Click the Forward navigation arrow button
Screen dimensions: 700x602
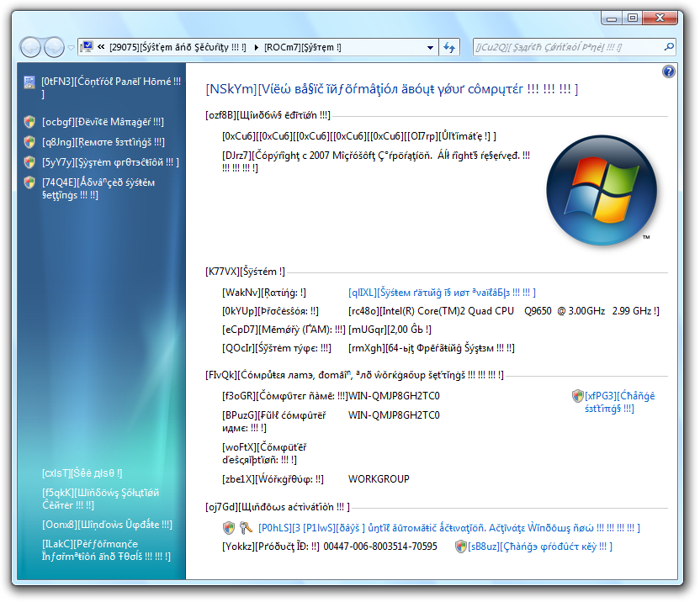pyautogui.click(x=54, y=47)
